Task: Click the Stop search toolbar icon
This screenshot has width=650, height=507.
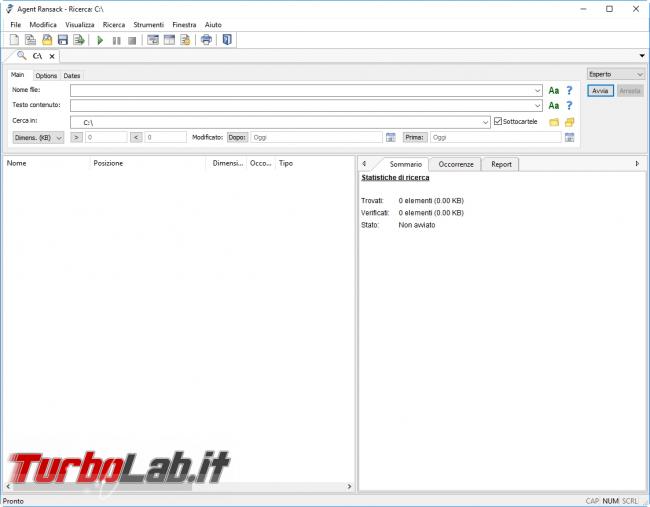Action: 132,41
